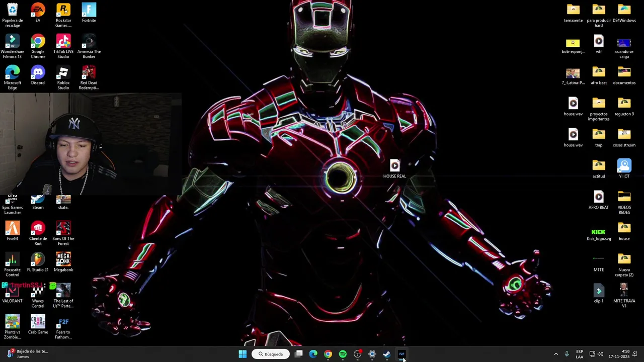Select the VALORANT desktop icon
Image resolution: width=644 pixels, height=362 pixels.
point(12,294)
